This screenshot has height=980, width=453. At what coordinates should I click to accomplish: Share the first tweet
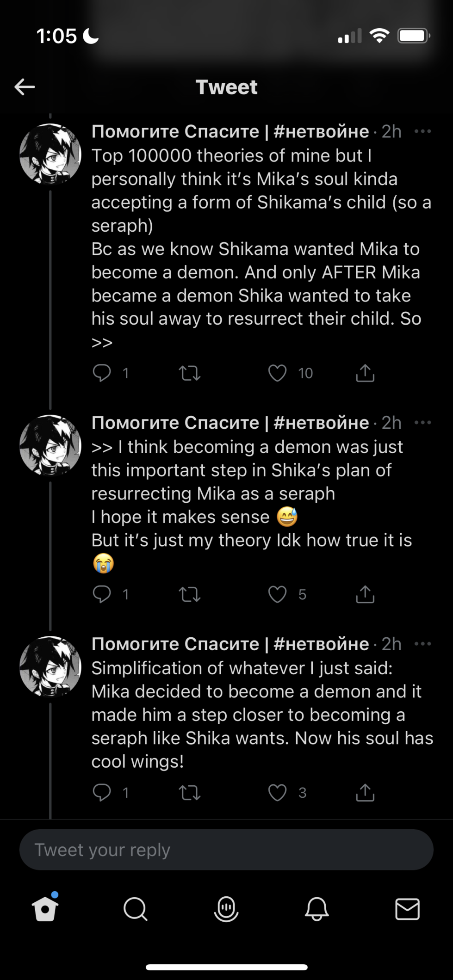click(365, 373)
